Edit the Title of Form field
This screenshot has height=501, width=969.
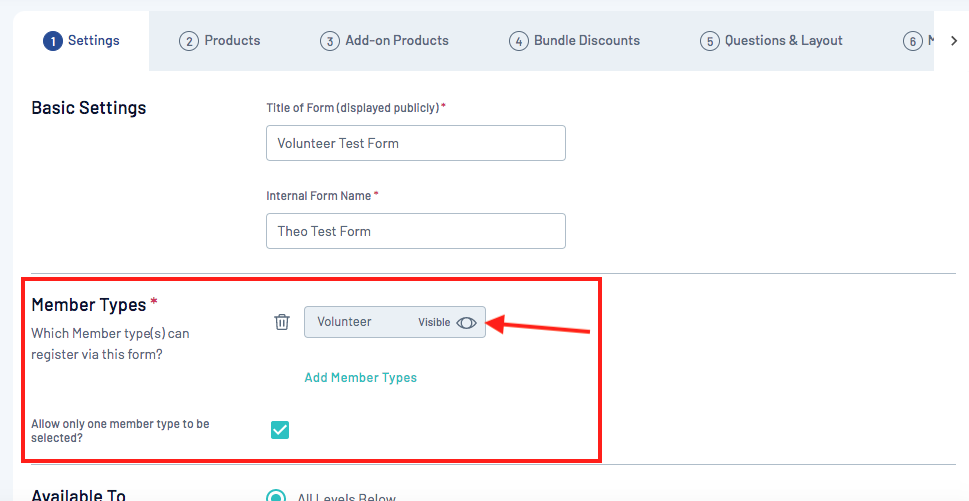pyautogui.click(x=415, y=143)
